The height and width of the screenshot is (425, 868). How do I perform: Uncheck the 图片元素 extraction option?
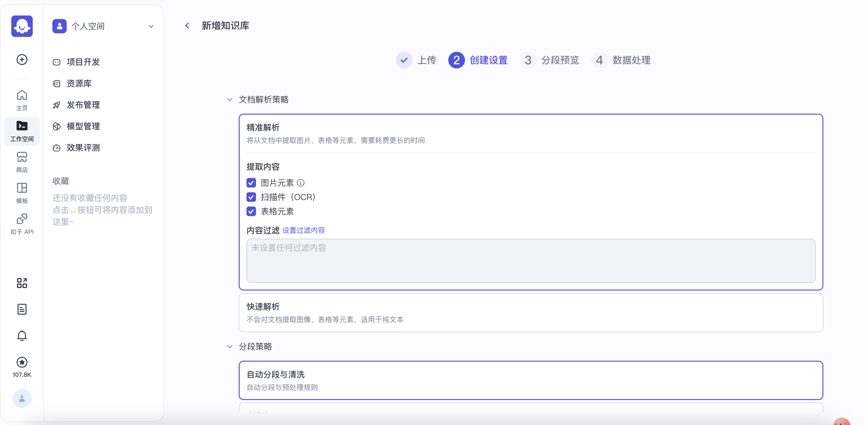pos(251,183)
